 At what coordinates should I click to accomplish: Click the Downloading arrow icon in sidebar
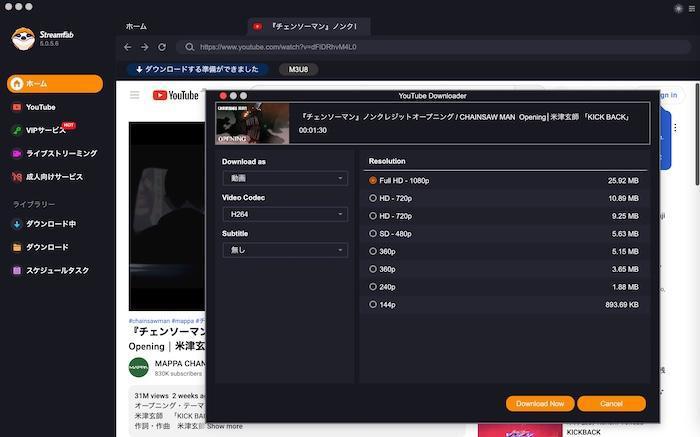tap(17, 224)
